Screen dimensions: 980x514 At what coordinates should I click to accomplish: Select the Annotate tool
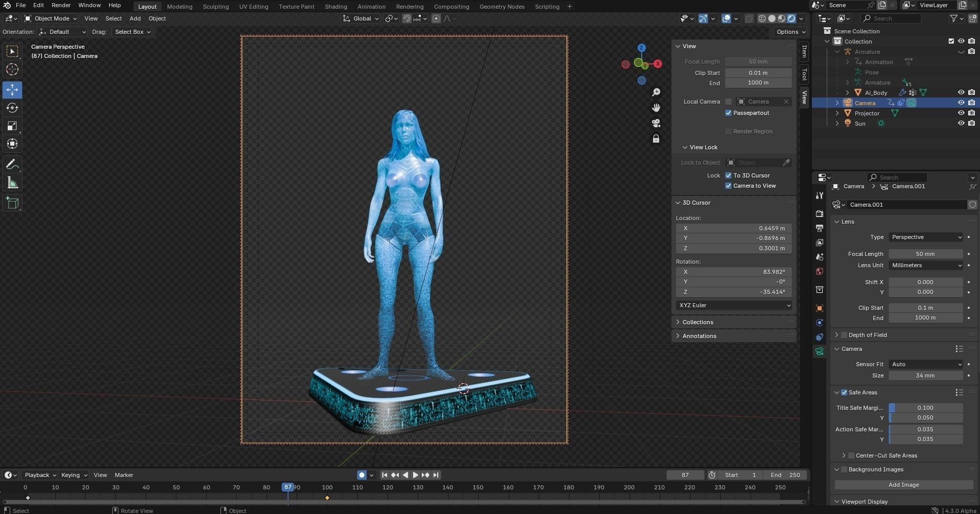click(x=12, y=165)
